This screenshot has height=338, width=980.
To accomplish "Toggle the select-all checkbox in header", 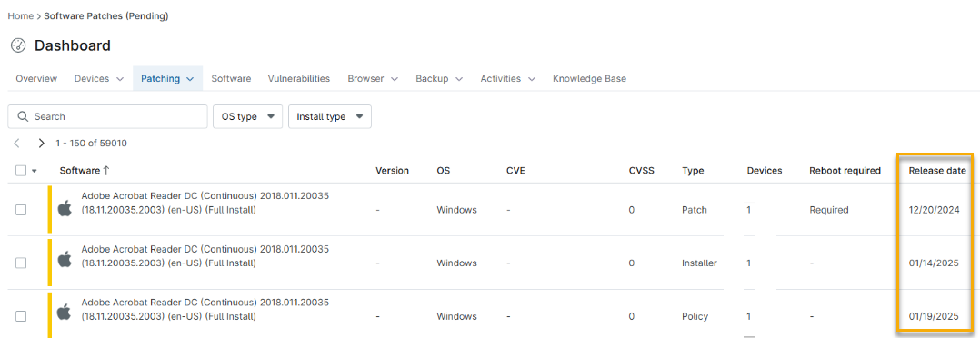I will [21, 171].
